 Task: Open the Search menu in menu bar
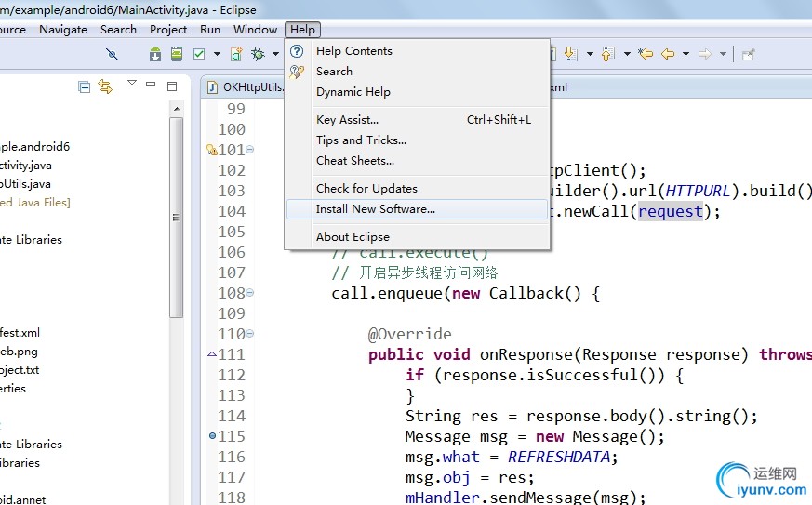(x=118, y=30)
